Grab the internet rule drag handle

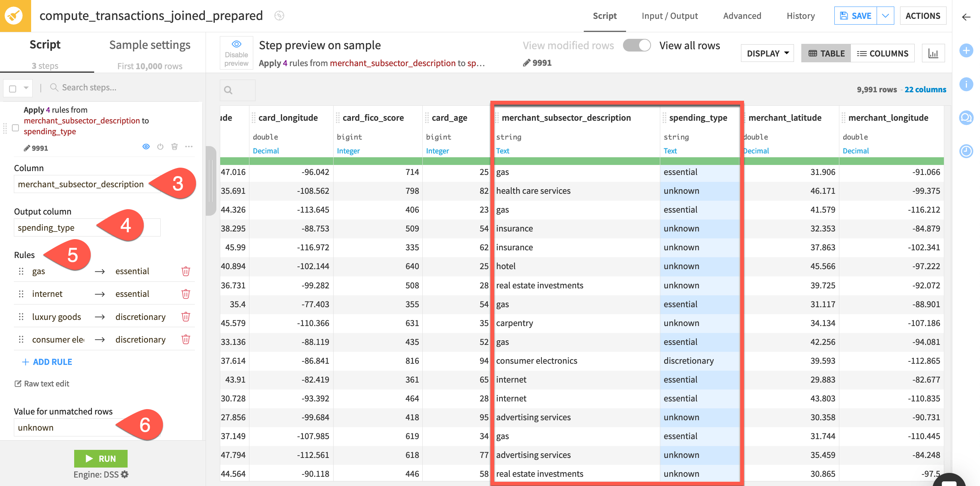coord(21,294)
